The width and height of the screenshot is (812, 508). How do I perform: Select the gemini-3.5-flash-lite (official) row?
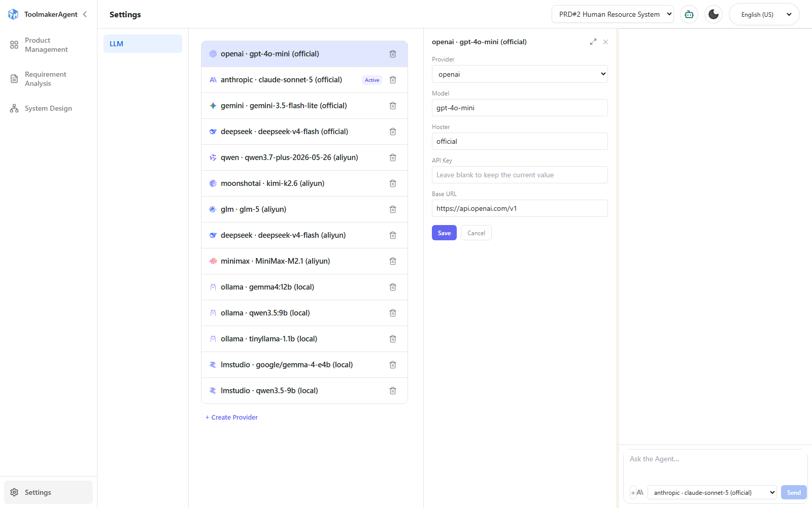pos(304,106)
